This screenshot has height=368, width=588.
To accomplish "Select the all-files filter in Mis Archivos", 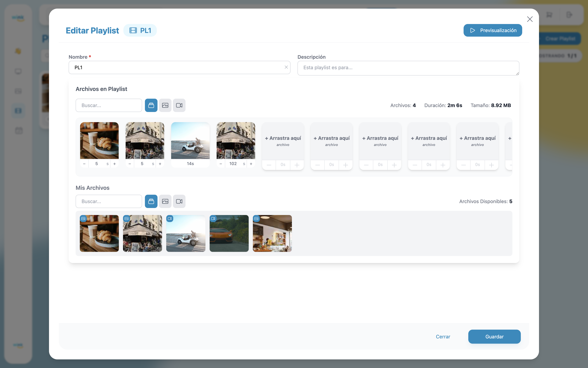I will click(x=151, y=201).
